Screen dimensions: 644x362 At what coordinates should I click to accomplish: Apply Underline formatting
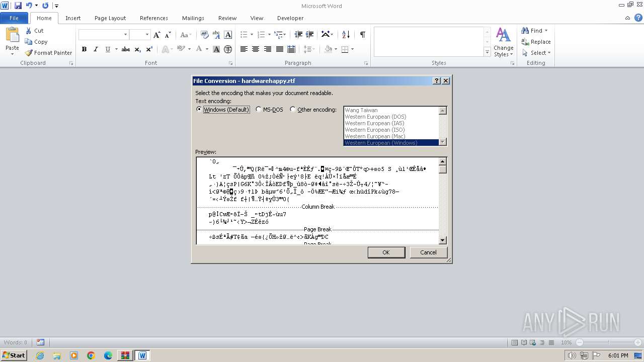[x=107, y=49]
